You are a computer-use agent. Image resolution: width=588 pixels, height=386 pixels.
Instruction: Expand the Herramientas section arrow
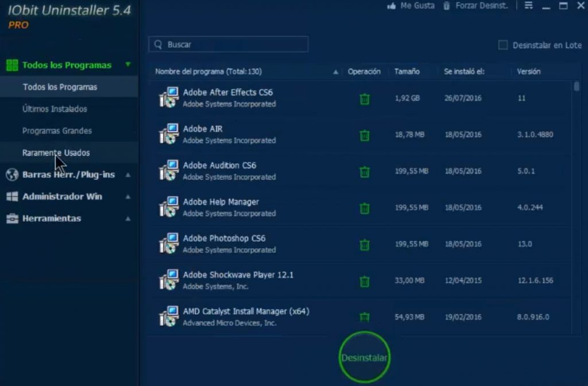pos(128,218)
